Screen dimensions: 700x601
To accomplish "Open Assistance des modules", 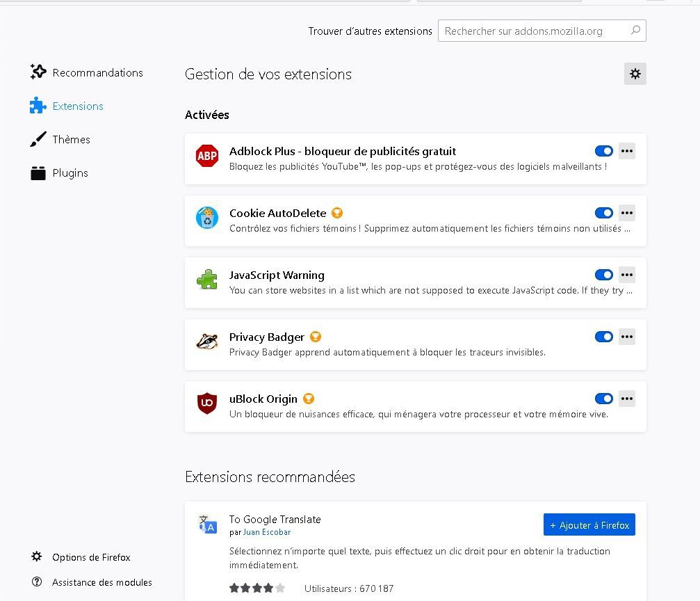I will pos(92,582).
